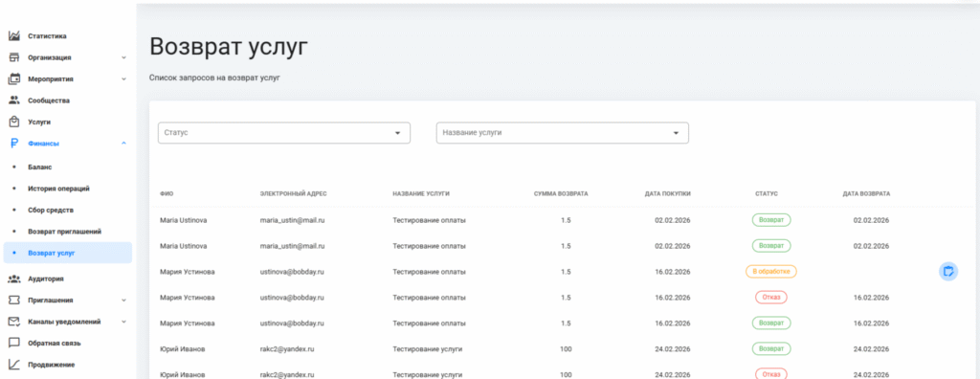This screenshot has width=980, height=379.
Task: Click the Каналы уведомлений envelope icon
Action: click(x=14, y=322)
